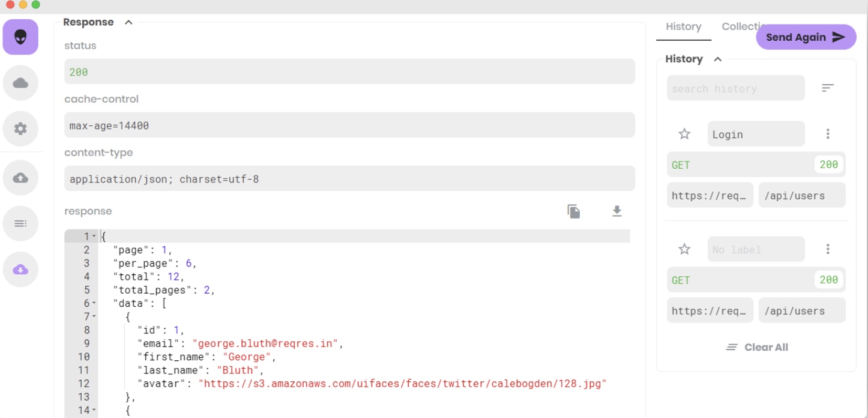Click Clear All history
Screen dimensions: 868x418
pos(757,347)
